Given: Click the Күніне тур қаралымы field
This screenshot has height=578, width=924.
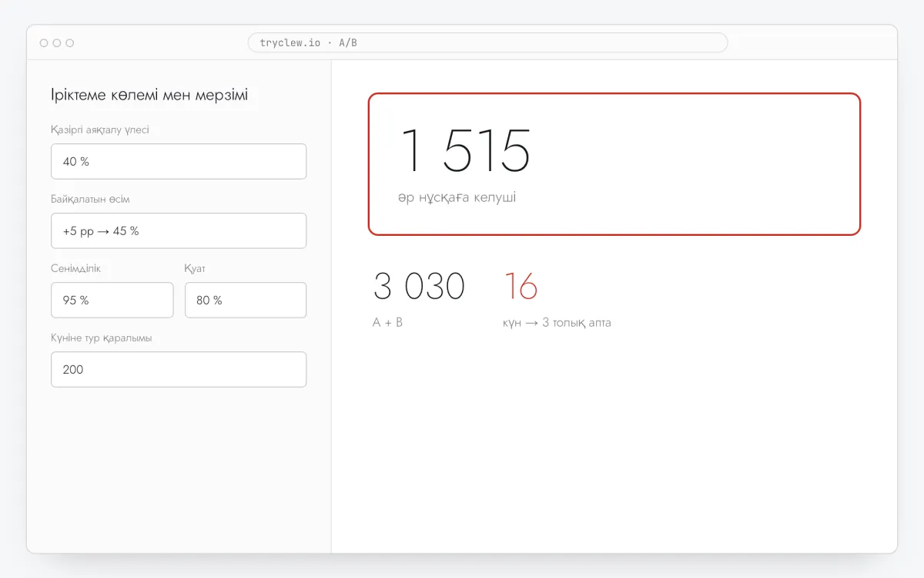Looking at the screenshot, I should pyautogui.click(x=179, y=369).
